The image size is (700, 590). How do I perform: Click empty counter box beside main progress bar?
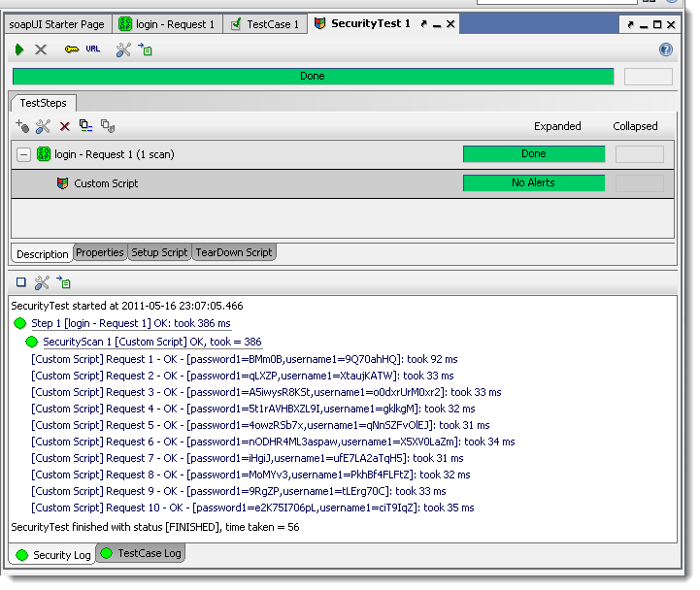(649, 77)
